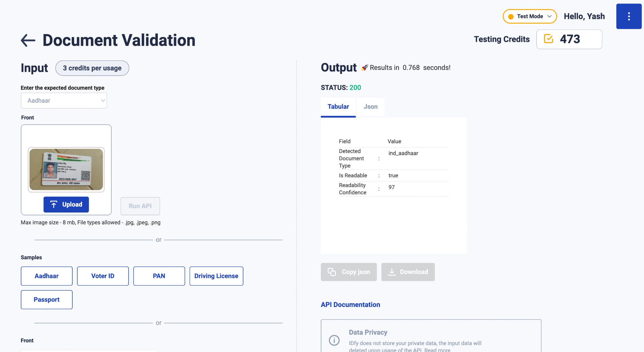
Task: Open the expected document type Aadhaar dropdown
Action: (x=64, y=100)
